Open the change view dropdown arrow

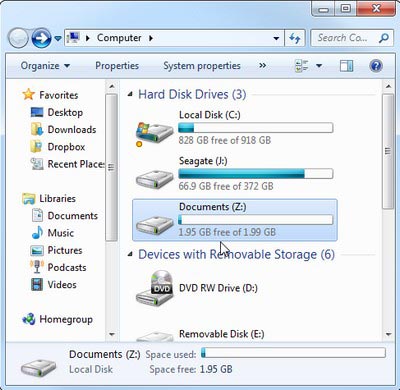tap(319, 66)
